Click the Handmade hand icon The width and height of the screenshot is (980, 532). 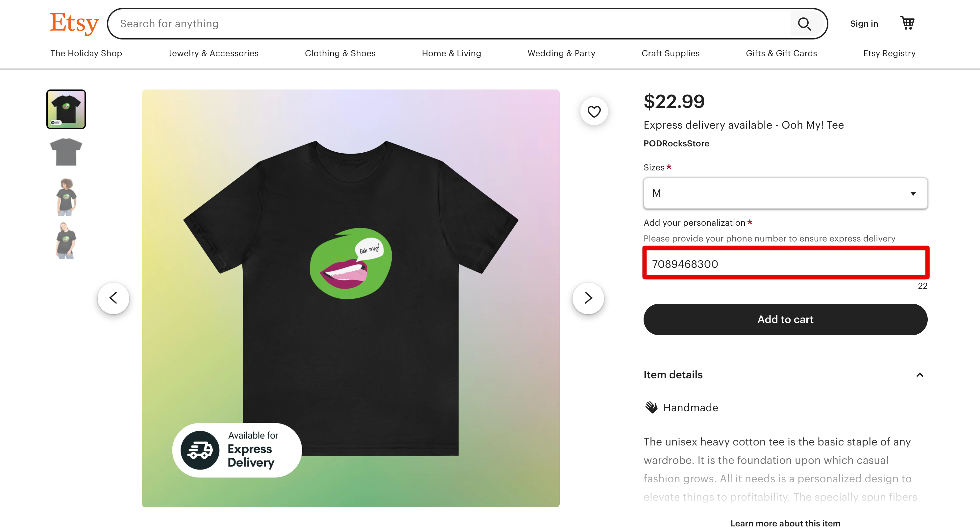tap(651, 408)
